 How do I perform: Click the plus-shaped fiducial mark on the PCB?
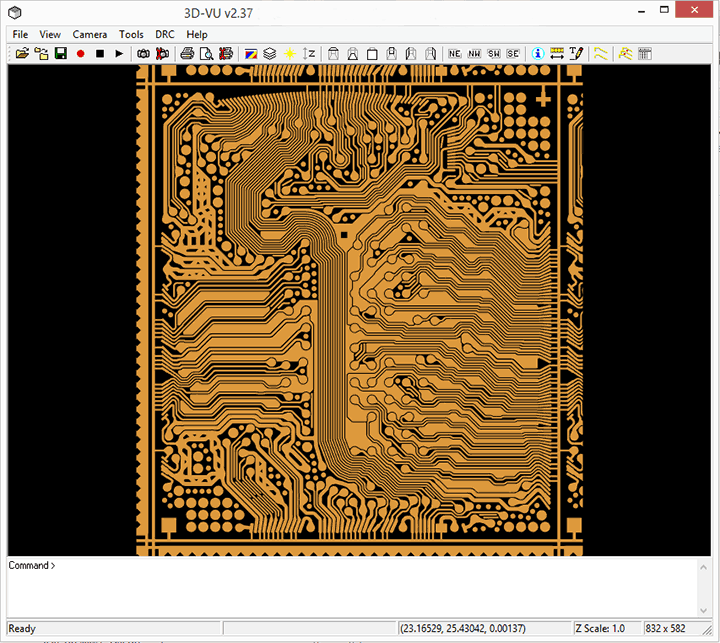pyautogui.click(x=543, y=98)
